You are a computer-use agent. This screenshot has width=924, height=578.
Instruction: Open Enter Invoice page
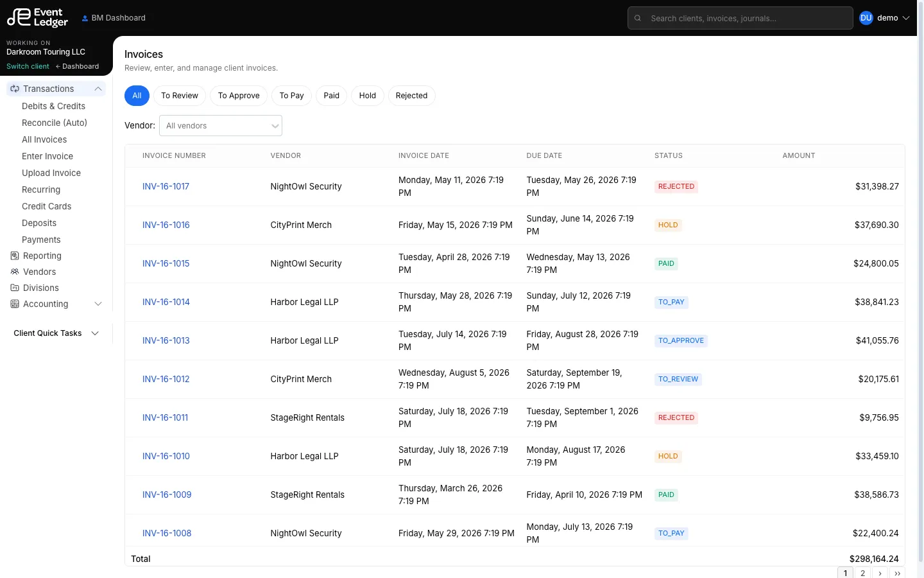point(47,156)
